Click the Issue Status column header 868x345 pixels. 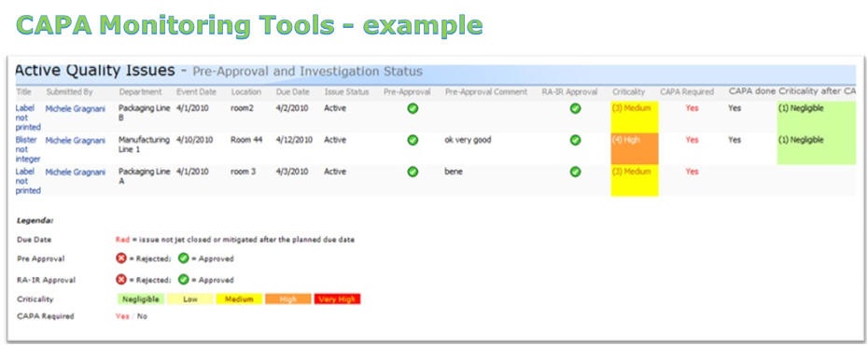(345, 91)
